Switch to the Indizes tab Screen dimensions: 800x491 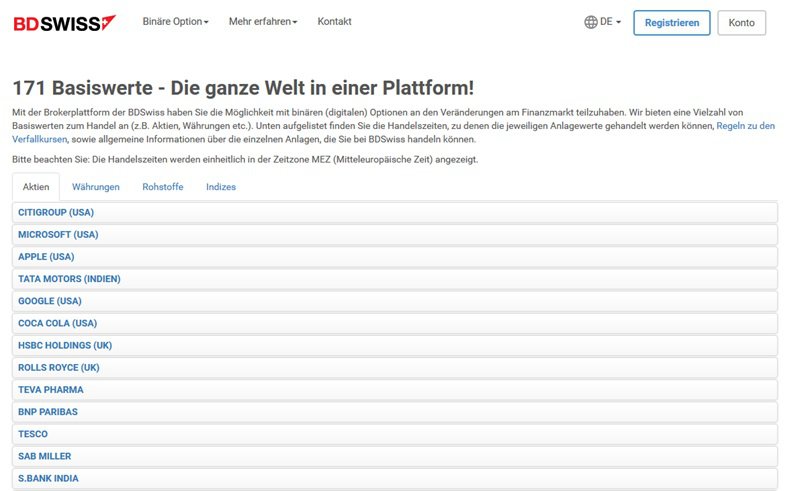[x=221, y=187]
